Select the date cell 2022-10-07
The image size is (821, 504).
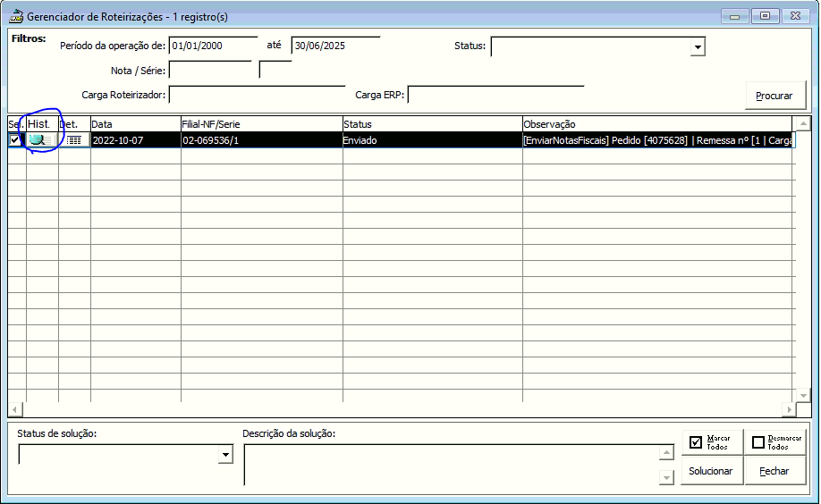click(x=136, y=140)
